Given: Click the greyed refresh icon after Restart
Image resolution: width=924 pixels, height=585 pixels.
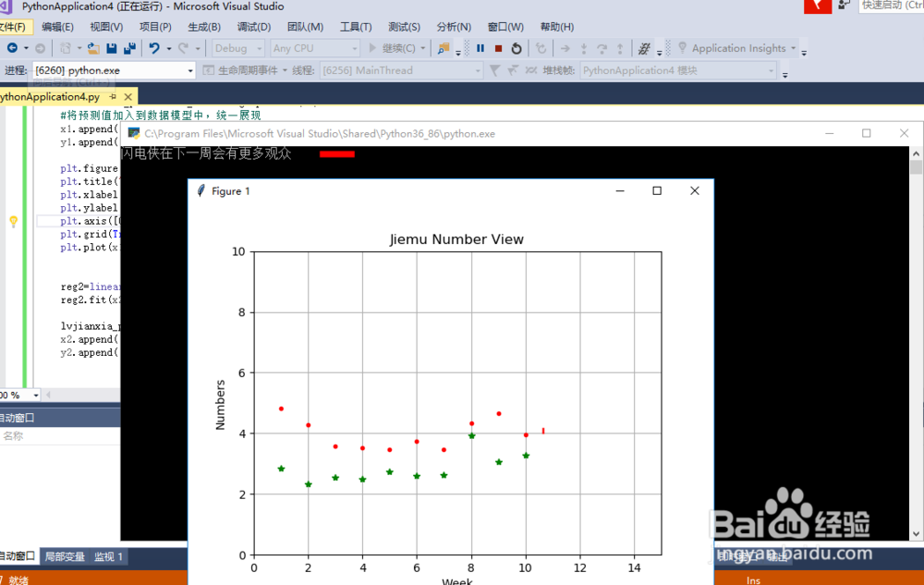Looking at the screenshot, I should tap(541, 48).
